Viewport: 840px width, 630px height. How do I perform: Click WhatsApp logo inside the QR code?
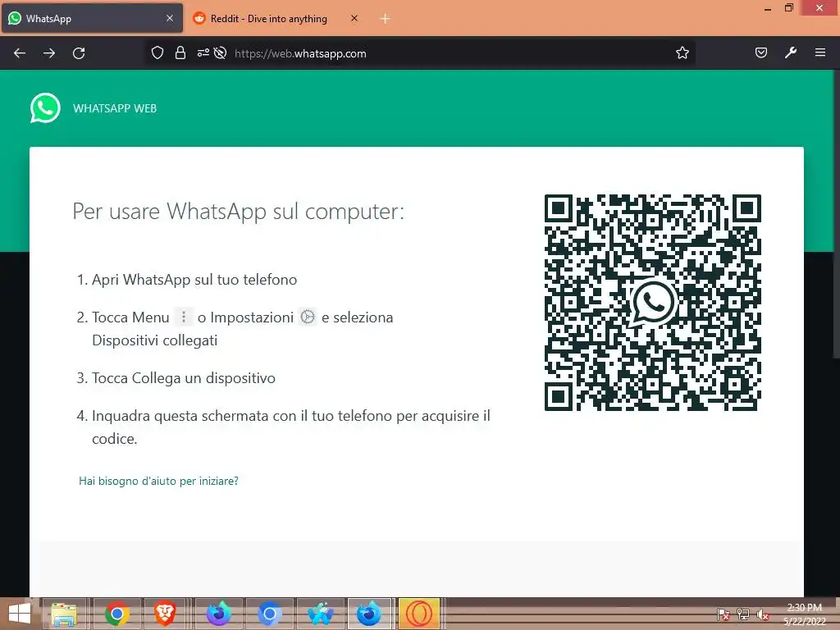coord(652,302)
